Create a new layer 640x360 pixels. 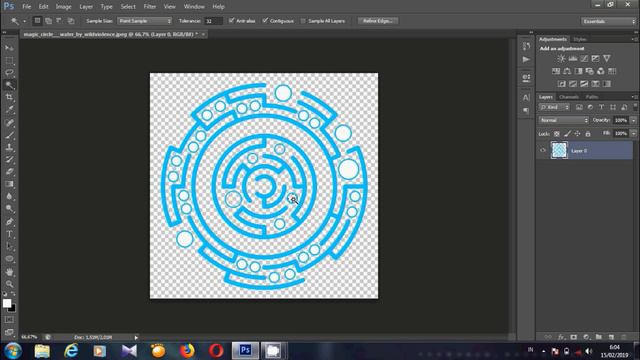click(611, 337)
